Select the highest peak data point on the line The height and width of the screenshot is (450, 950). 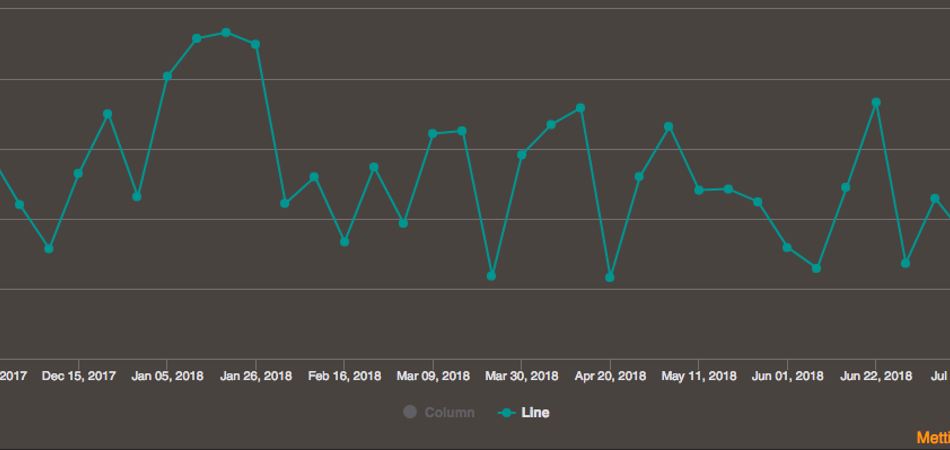tap(226, 32)
